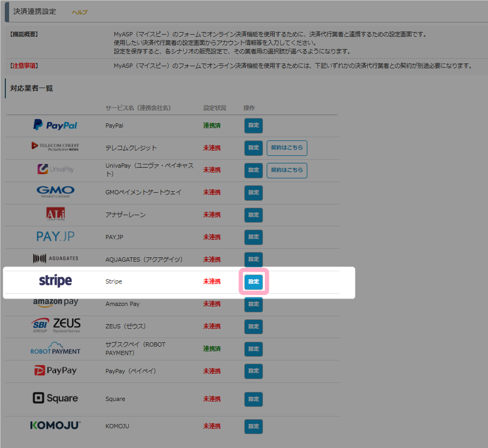Select the 未連携 status for Square
488x448 pixels.
coord(212,399)
